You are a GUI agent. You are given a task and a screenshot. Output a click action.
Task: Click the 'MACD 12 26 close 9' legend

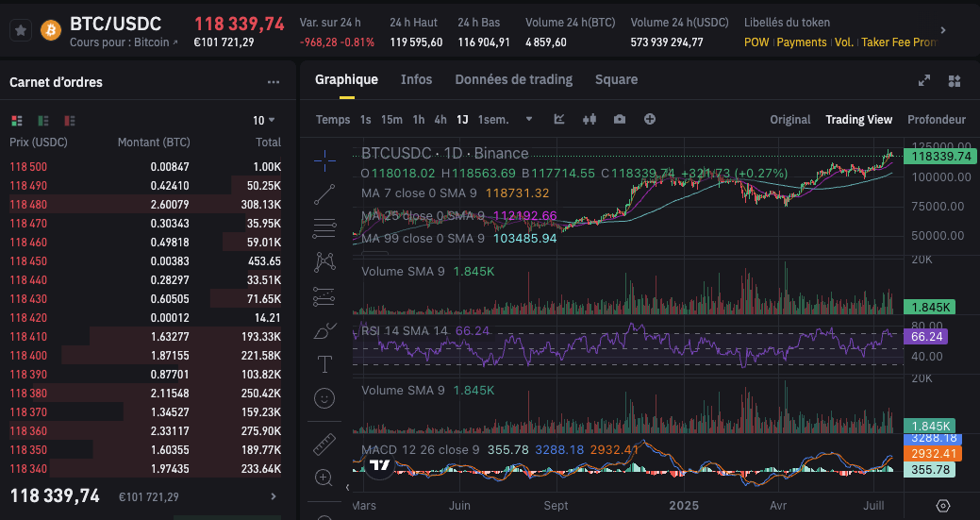pos(420,450)
